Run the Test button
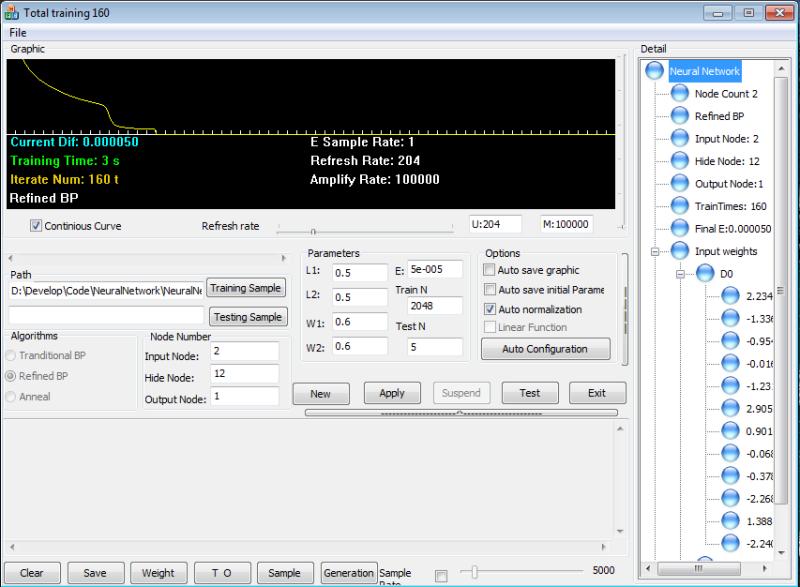 [530, 393]
